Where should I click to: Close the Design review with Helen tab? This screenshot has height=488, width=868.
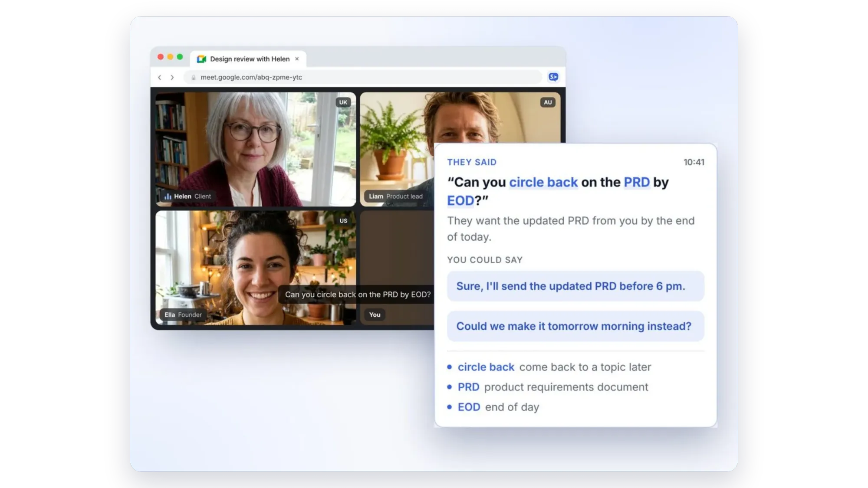pyautogui.click(x=297, y=59)
